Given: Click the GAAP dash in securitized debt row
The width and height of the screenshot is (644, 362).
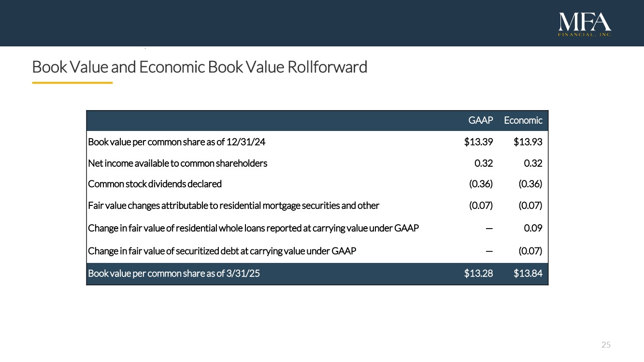Looking at the screenshot, I should click(489, 251).
